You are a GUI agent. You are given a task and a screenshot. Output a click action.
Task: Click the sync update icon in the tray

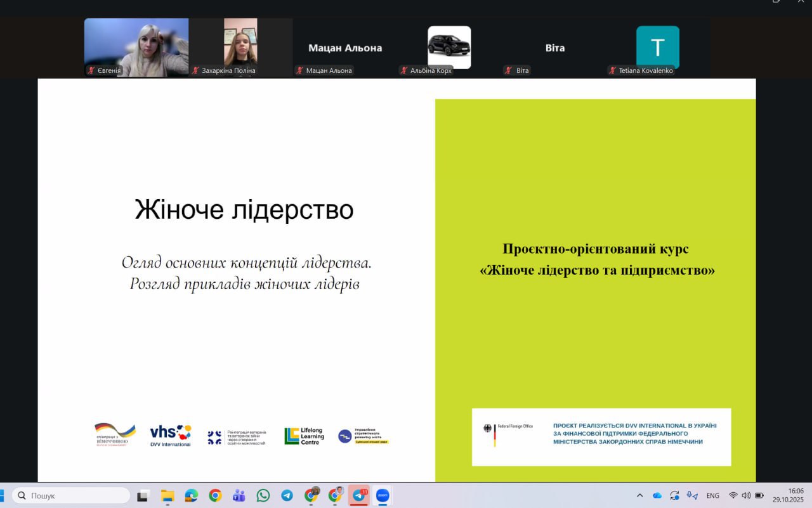tap(674, 495)
